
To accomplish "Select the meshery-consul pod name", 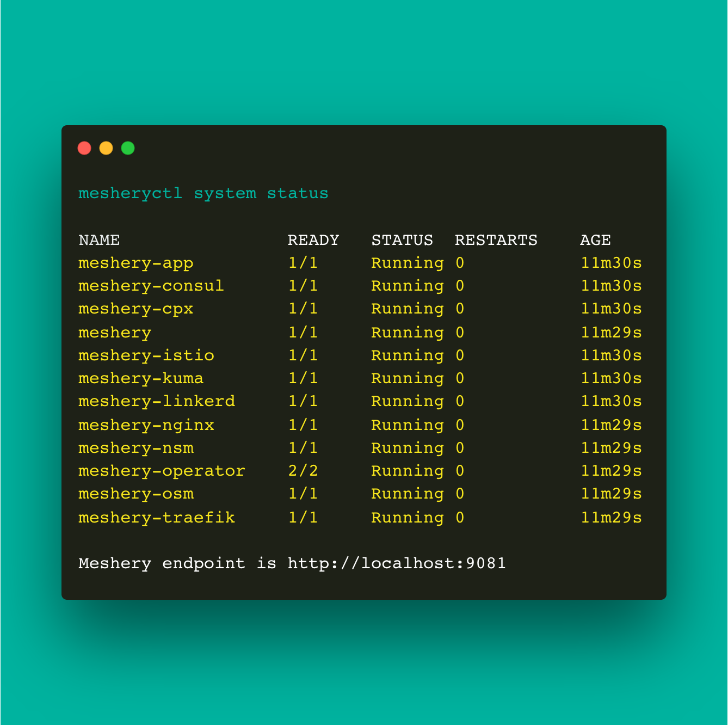I will 151,286.
